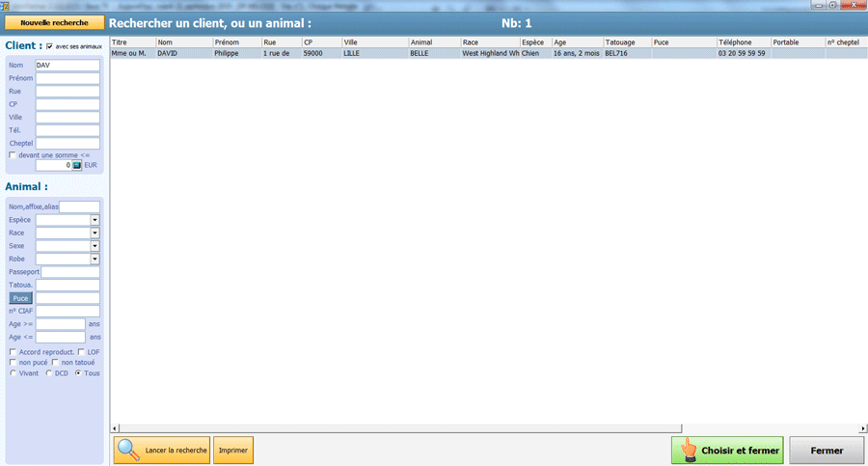Image resolution: width=868 pixels, height=466 pixels.
Task: Tick the 'non tatoué' checkbox
Action: click(55, 363)
